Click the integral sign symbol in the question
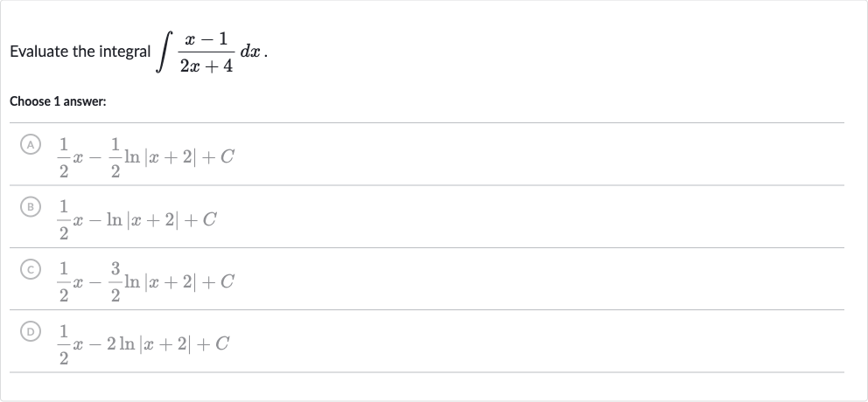Image resolution: width=868 pixels, height=402 pixels. pos(164,52)
